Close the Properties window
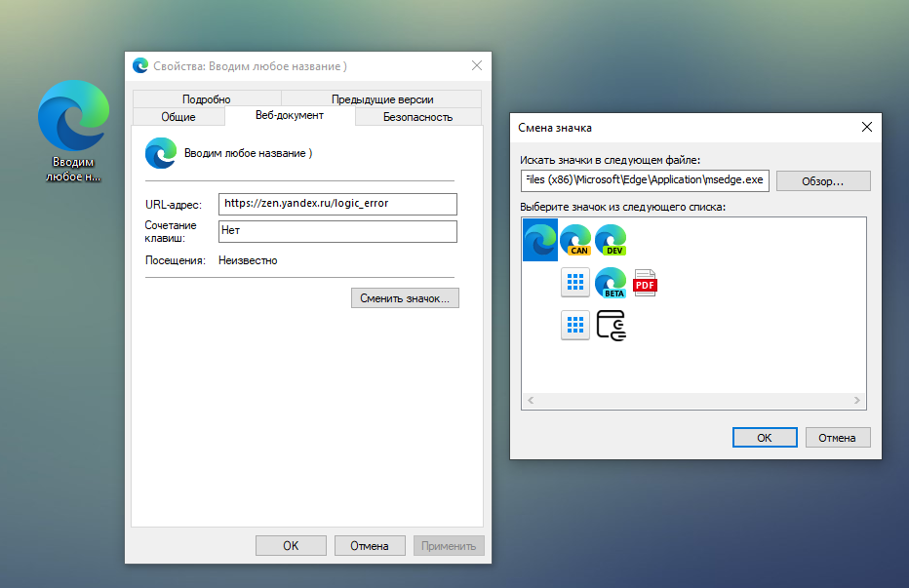 [x=477, y=65]
